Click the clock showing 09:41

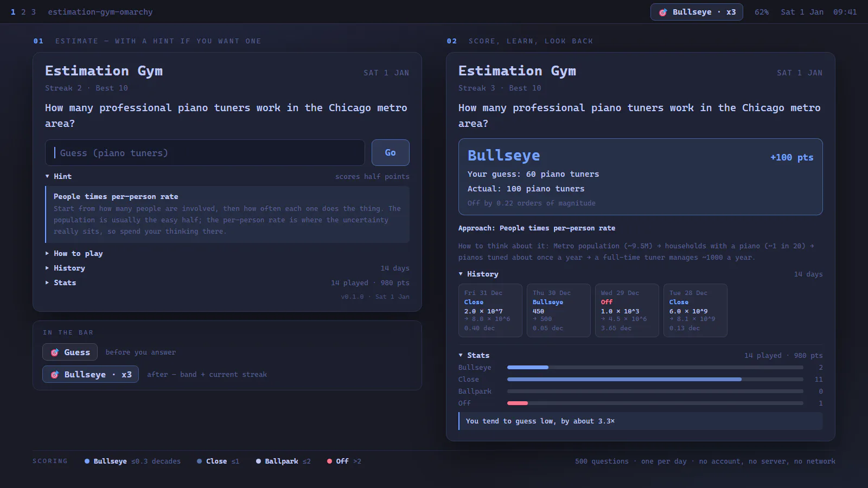(845, 12)
